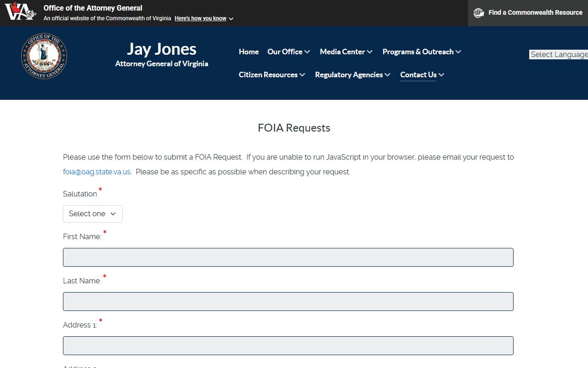Viewport: 588px width, 368px height.
Task: Open the Programs & Outreach menu
Action: 418,52
